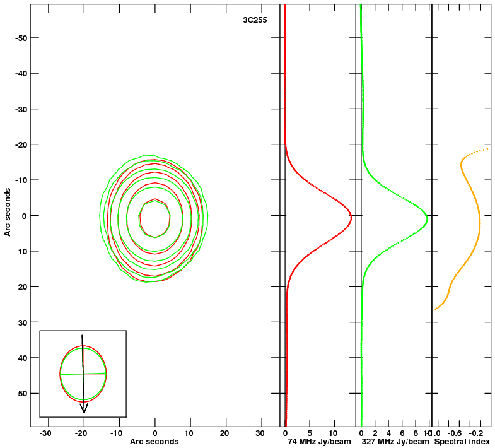Image resolution: width=495 pixels, height=448 pixels.
Task: Click the 3C255 source name label
Action: 255,20
